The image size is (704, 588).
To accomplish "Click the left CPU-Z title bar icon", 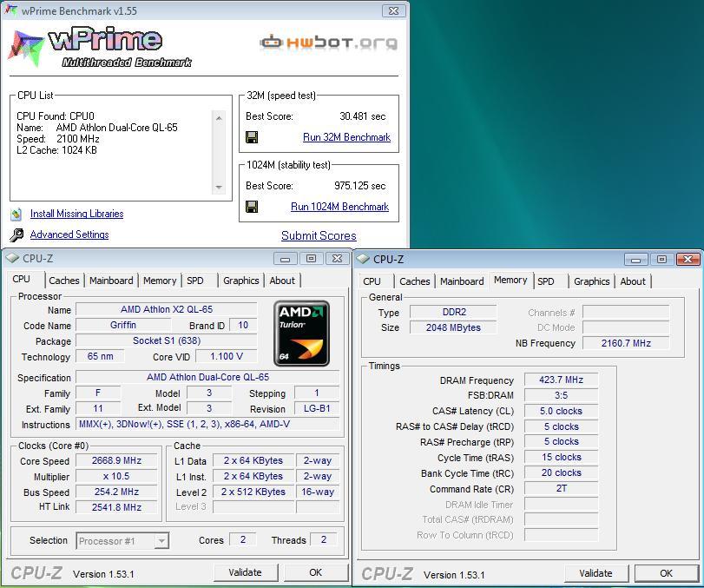I will 12,258.
